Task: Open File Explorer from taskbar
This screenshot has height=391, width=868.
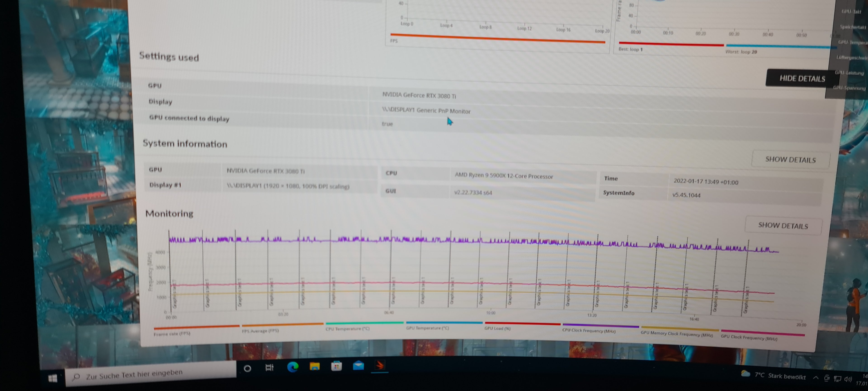Action: pos(314,366)
